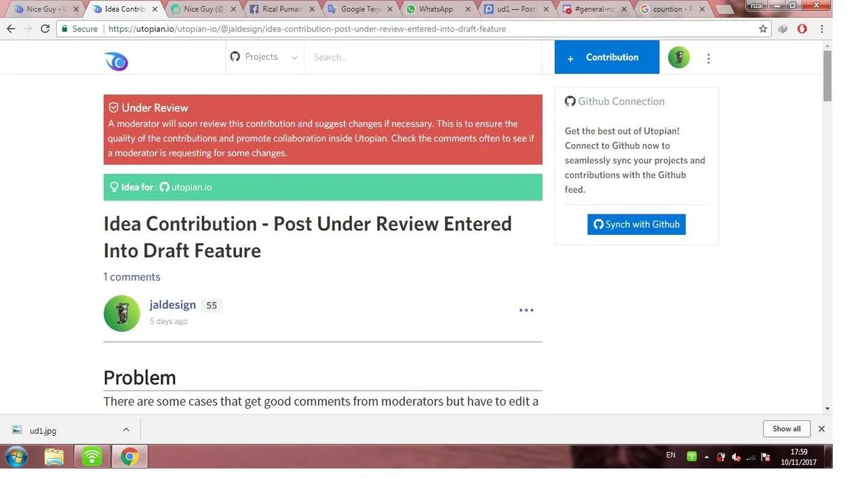
Task: Click the 55 reputation badge
Action: coord(212,305)
